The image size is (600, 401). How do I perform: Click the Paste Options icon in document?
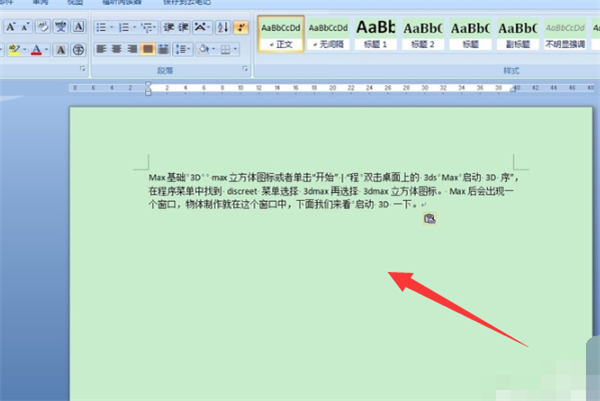429,219
